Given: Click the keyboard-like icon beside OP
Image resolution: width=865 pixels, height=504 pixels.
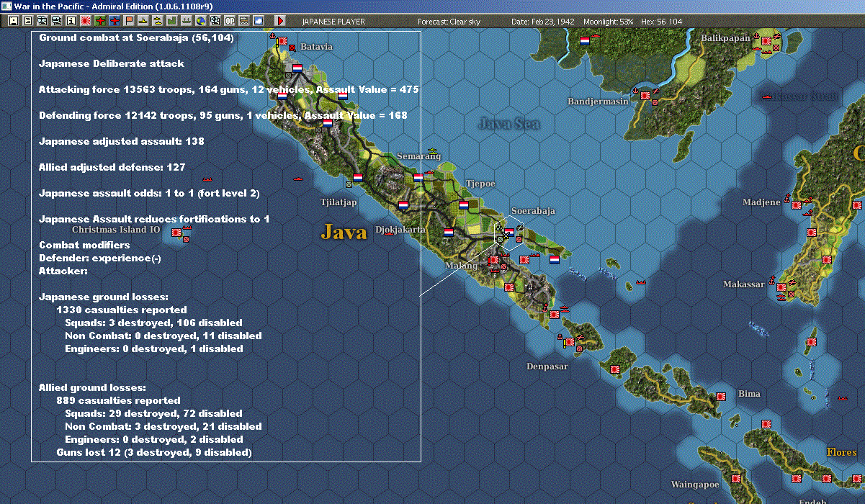Looking at the screenshot, I should pos(243,21).
